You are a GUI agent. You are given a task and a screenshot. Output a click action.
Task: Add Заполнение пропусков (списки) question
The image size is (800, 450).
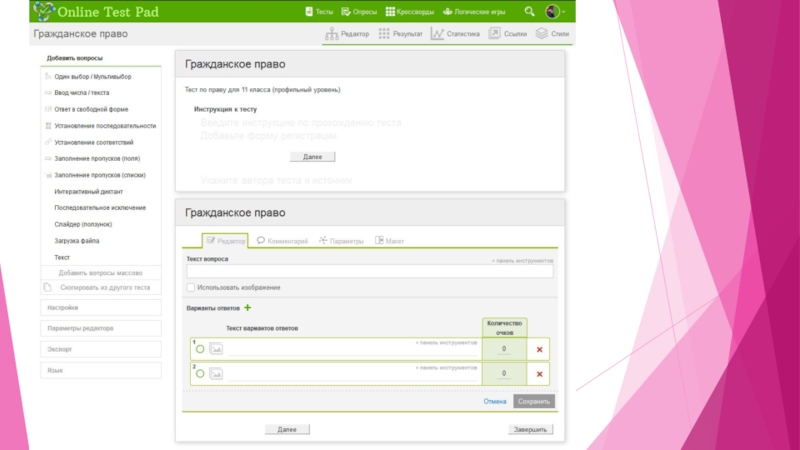100,175
